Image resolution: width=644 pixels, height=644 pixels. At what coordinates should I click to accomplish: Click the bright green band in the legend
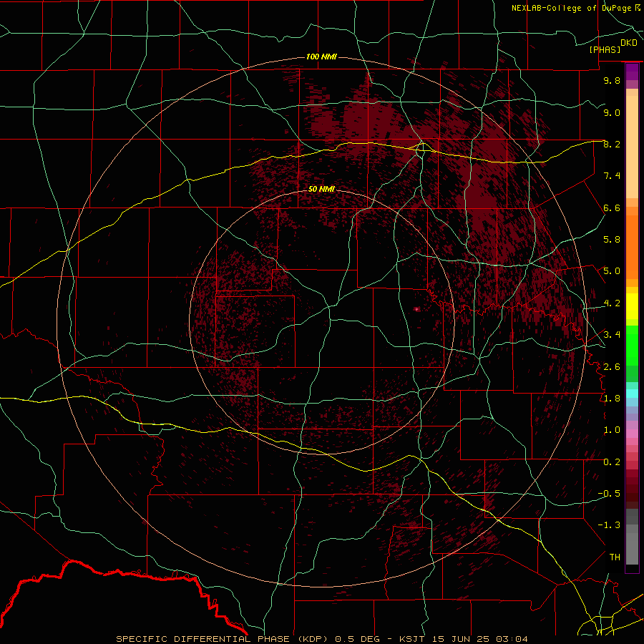click(632, 346)
